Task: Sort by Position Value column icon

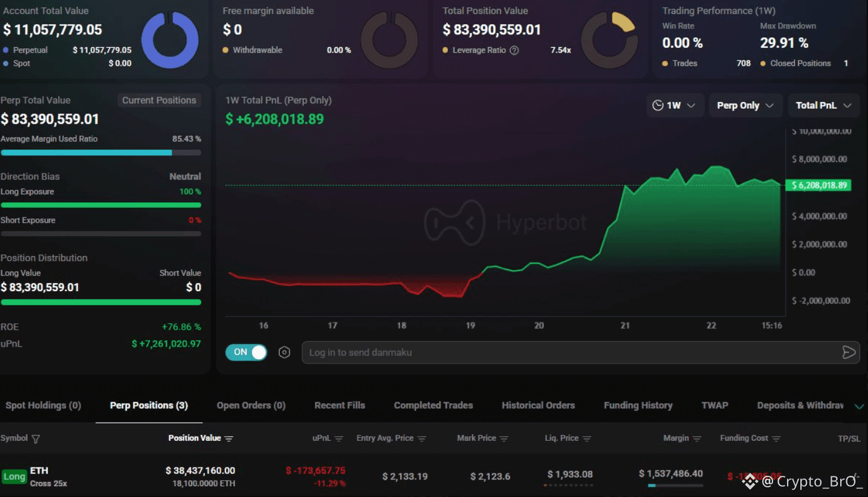Action: click(x=228, y=438)
